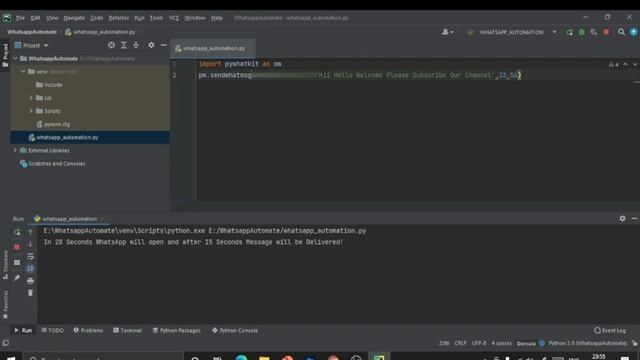Click the Debug bug icon in toolbar

(x=582, y=32)
